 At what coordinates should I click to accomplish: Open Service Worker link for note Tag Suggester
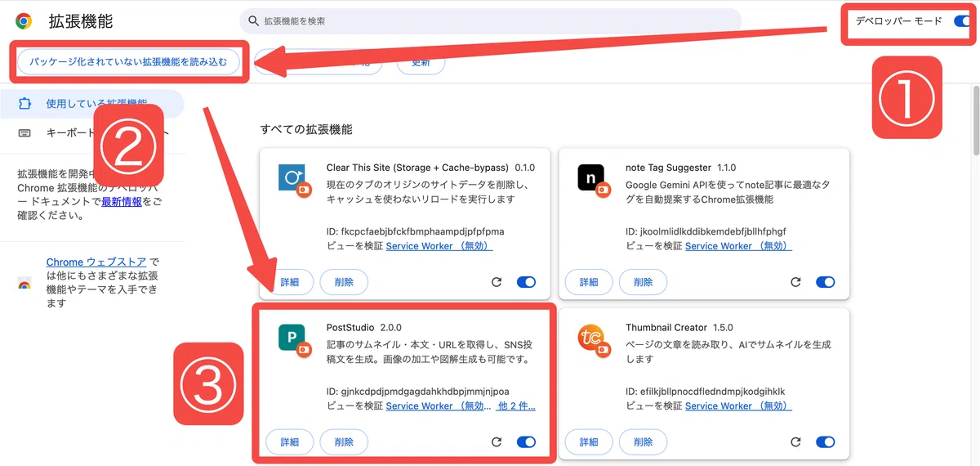pos(738,246)
